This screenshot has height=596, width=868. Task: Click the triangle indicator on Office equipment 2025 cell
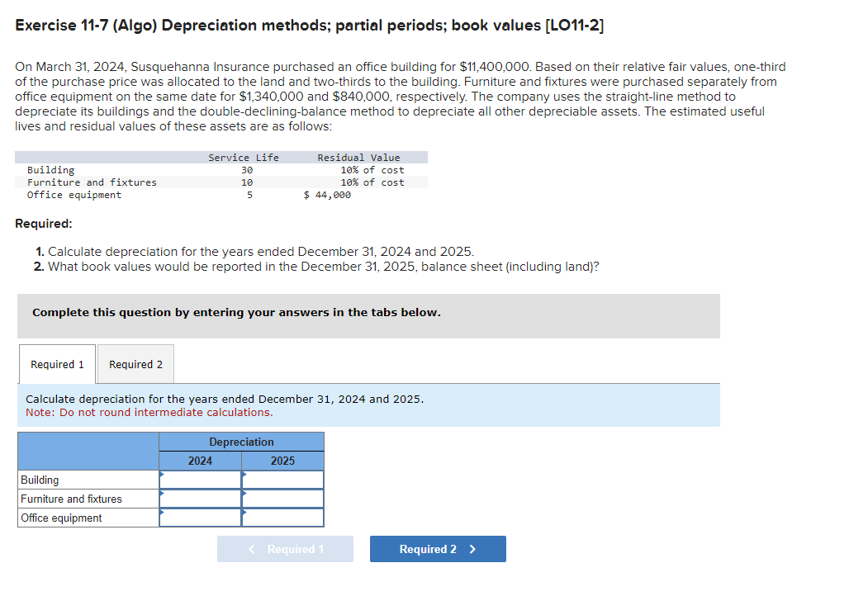click(244, 513)
